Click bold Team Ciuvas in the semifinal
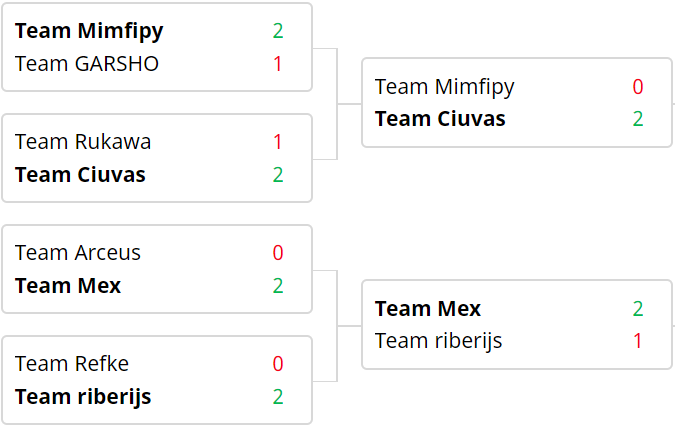Image resolution: width=675 pixels, height=429 pixels. point(440,119)
